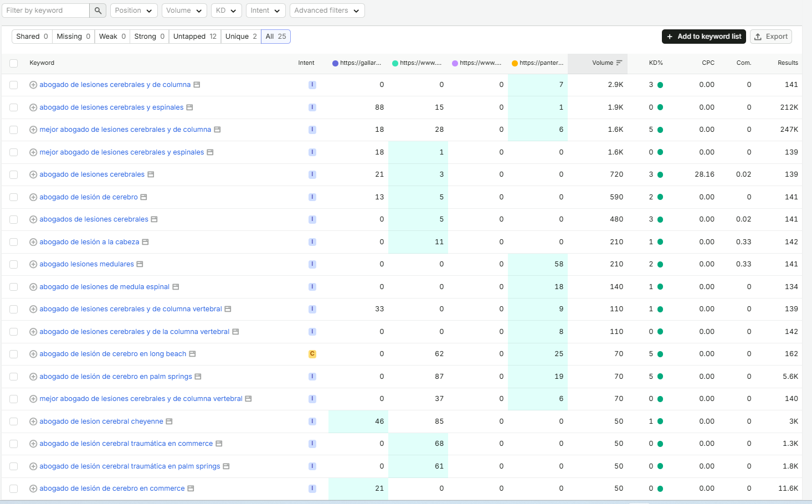Viewport: 812px width, 504px height.
Task: Click plus icon beside 'abogado de lesión cerebral traumática en commerce'
Action: point(33,444)
